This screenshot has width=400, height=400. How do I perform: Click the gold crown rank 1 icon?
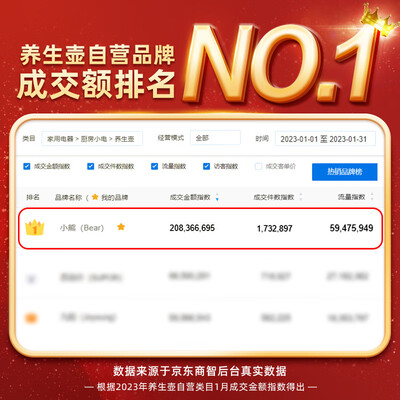click(35, 228)
